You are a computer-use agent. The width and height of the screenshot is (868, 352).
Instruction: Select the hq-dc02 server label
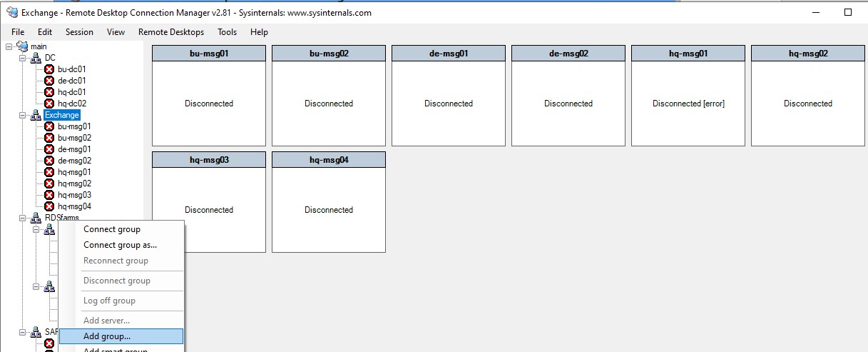click(72, 104)
